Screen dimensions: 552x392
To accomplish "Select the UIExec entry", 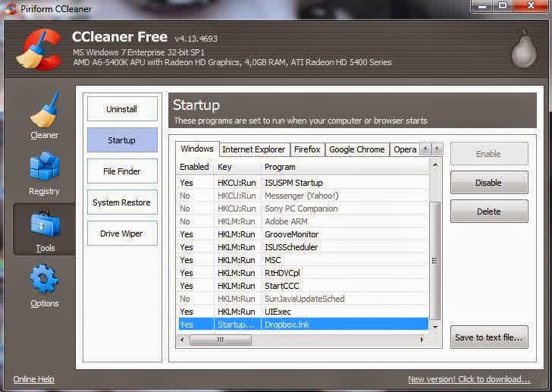I will point(303,312).
